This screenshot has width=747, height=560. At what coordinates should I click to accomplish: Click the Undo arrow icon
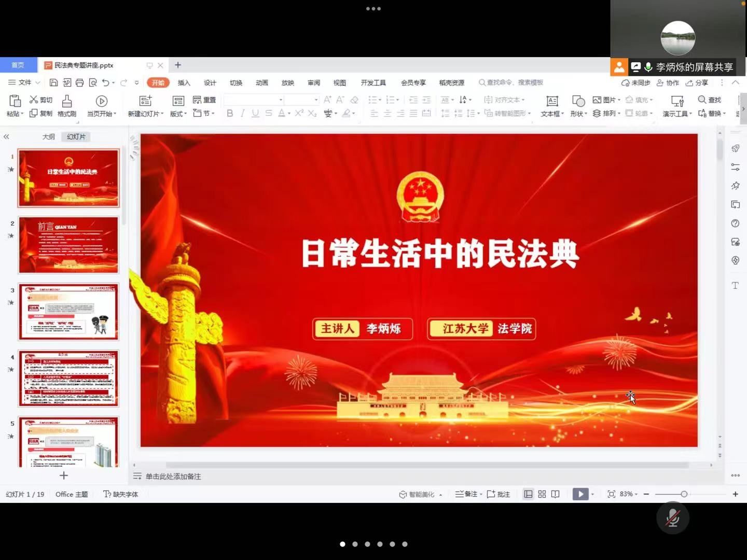[x=106, y=82]
